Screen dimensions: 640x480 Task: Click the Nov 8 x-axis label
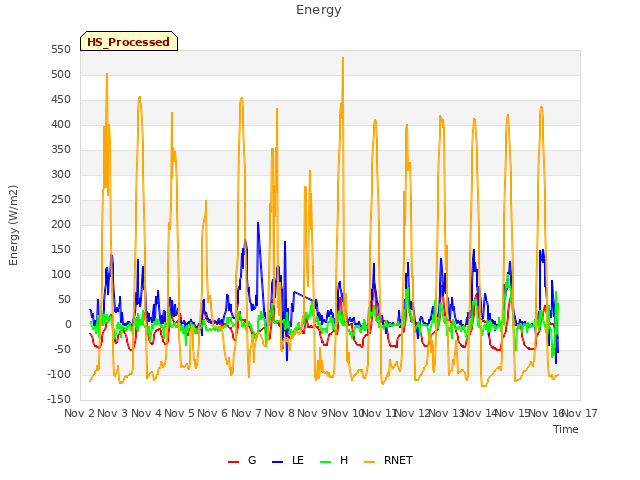pos(280,413)
